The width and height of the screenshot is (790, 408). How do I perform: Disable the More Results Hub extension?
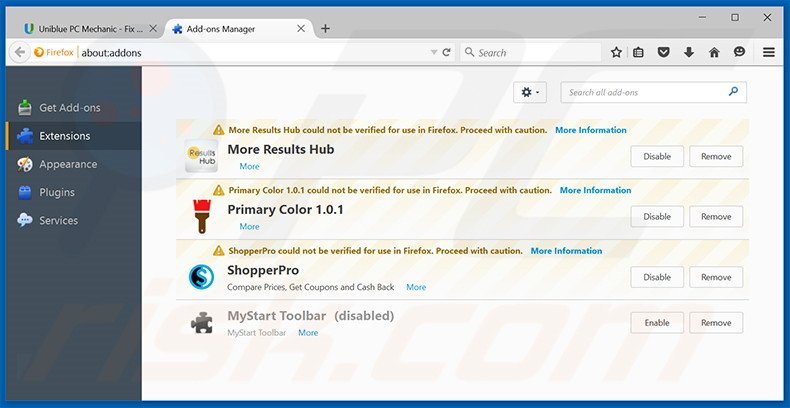tap(657, 157)
